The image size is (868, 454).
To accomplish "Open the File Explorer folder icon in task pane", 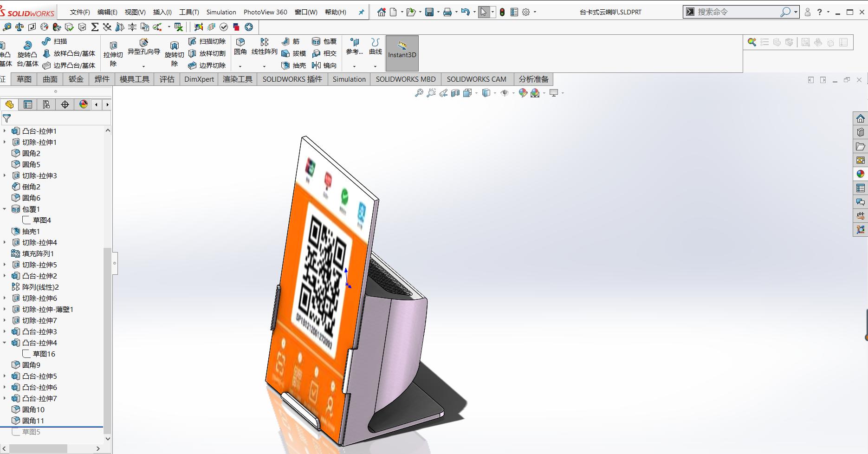I will click(861, 146).
